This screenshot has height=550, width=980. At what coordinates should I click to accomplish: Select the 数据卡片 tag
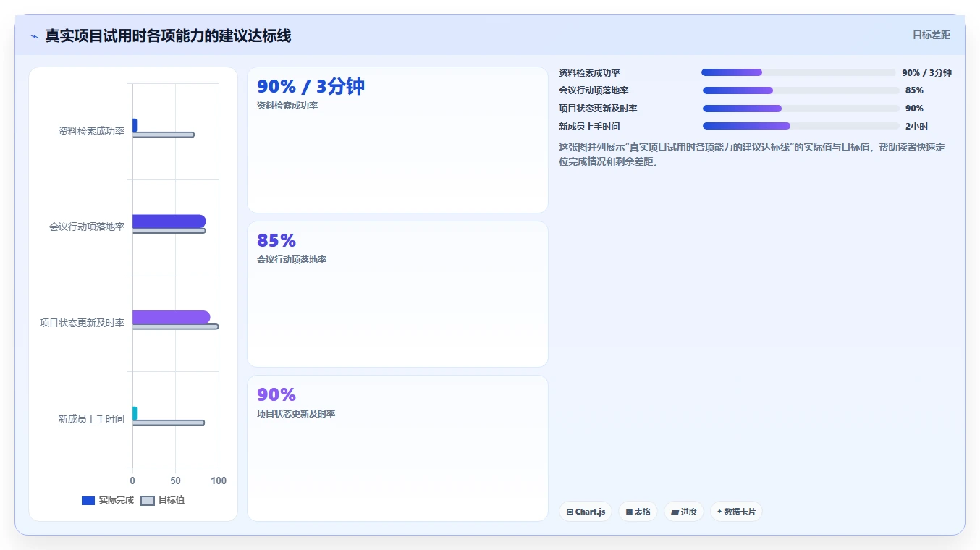tap(736, 512)
